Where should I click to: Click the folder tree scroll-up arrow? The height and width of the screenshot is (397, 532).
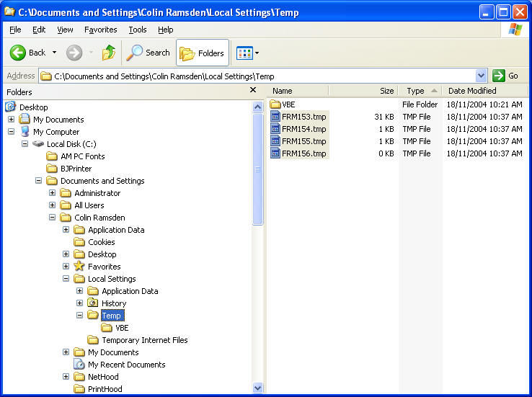[x=257, y=107]
